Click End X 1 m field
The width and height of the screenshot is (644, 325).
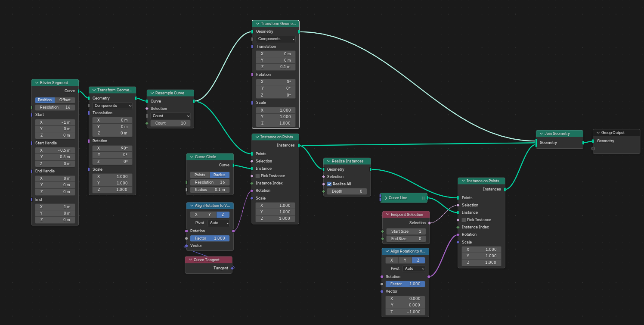point(55,207)
